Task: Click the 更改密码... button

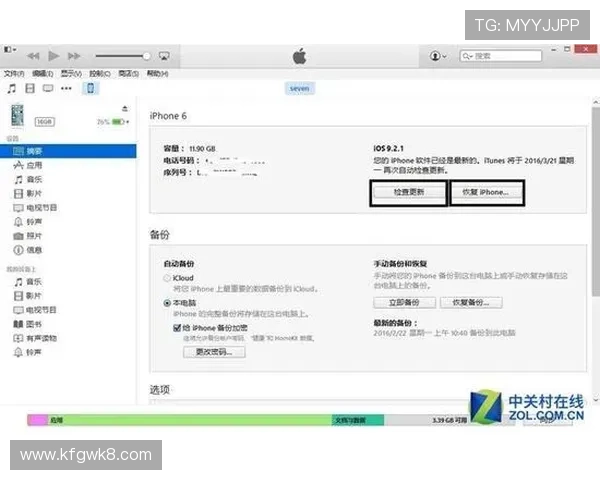Action: 214,352
